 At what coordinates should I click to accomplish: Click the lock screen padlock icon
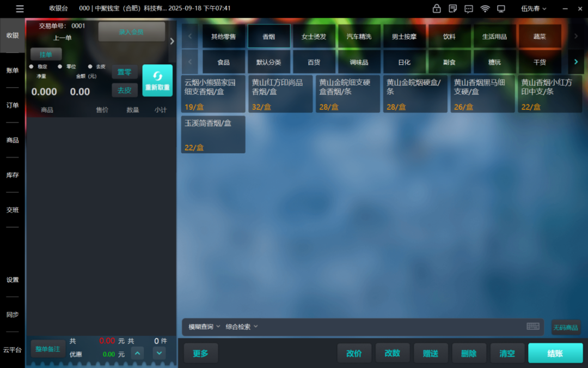(x=437, y=9)
